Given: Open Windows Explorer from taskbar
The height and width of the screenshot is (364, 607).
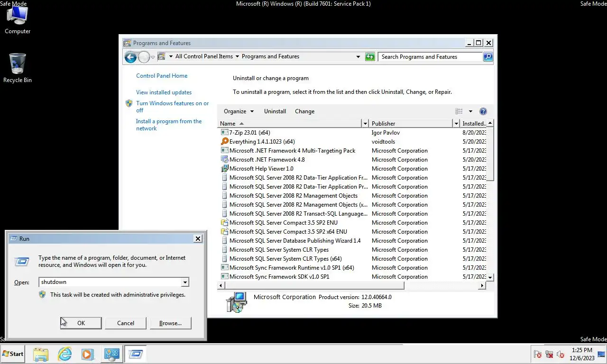Looking at the screenshot, I should tap(41, 354).
